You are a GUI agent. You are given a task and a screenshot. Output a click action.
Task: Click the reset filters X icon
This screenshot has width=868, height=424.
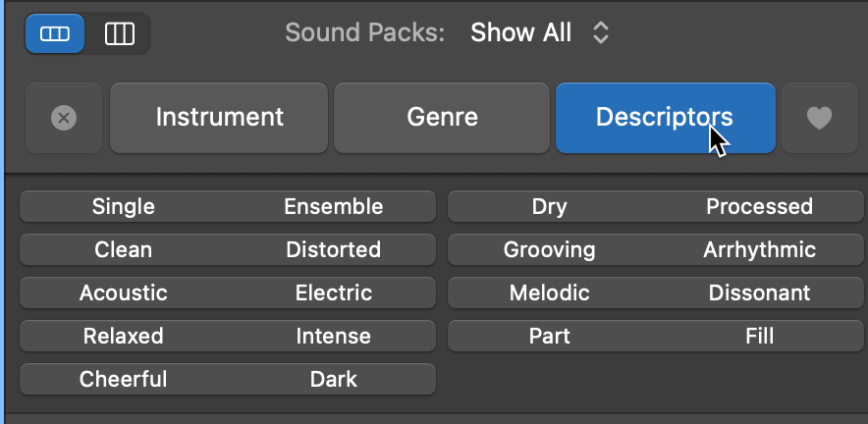click(64, 118)
